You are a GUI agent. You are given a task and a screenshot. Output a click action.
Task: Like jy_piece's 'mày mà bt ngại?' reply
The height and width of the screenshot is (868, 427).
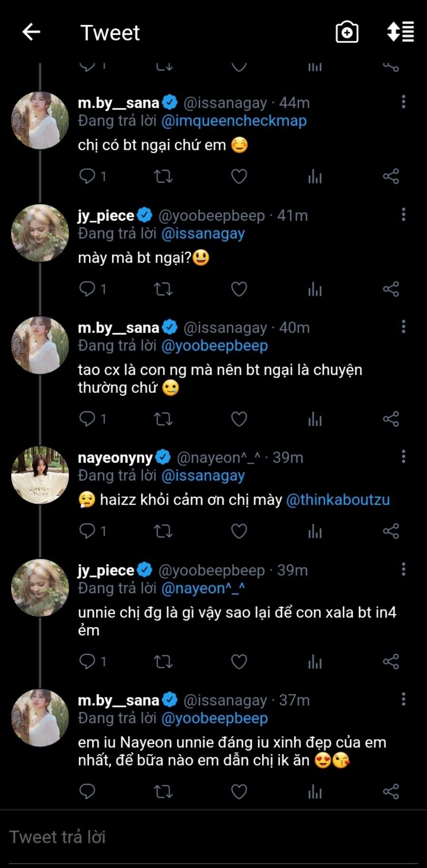(x=239, y=289)
